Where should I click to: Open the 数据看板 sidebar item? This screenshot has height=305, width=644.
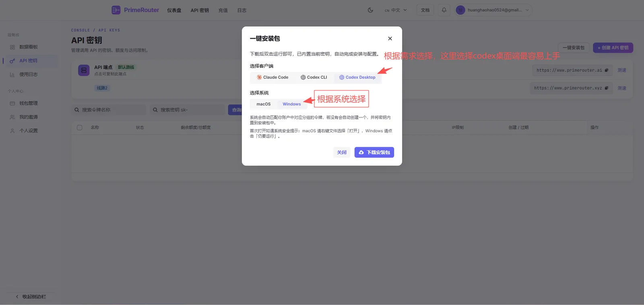click(x=29, y=47)
